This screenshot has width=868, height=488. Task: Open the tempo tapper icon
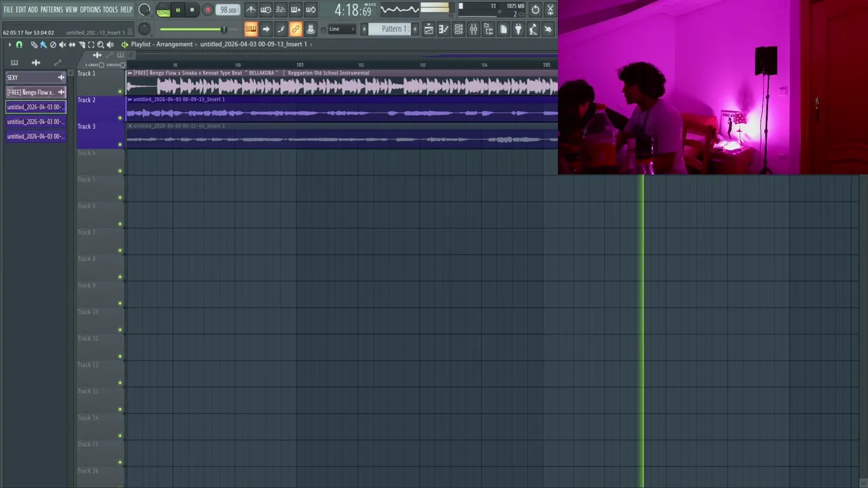[532, 29]
